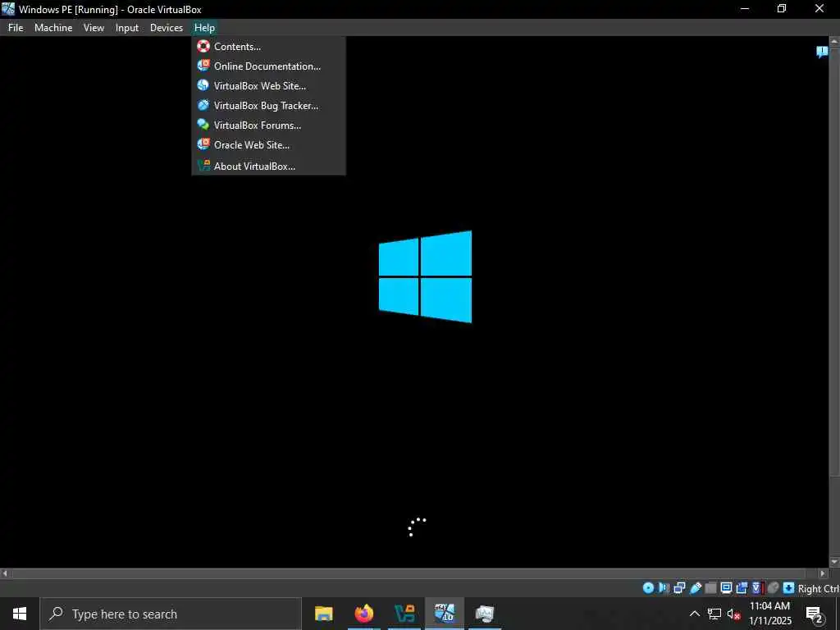Image resolution: width=840 pixels, height=630 pixels.
Task: Click the Right Ctrl host key label
Action: click(x=819, y=589)
